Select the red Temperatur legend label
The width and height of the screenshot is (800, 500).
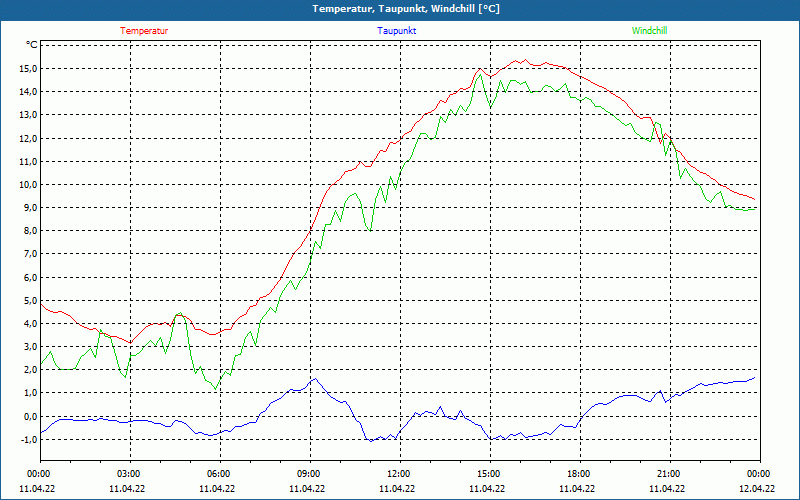(x=144, y=31)
